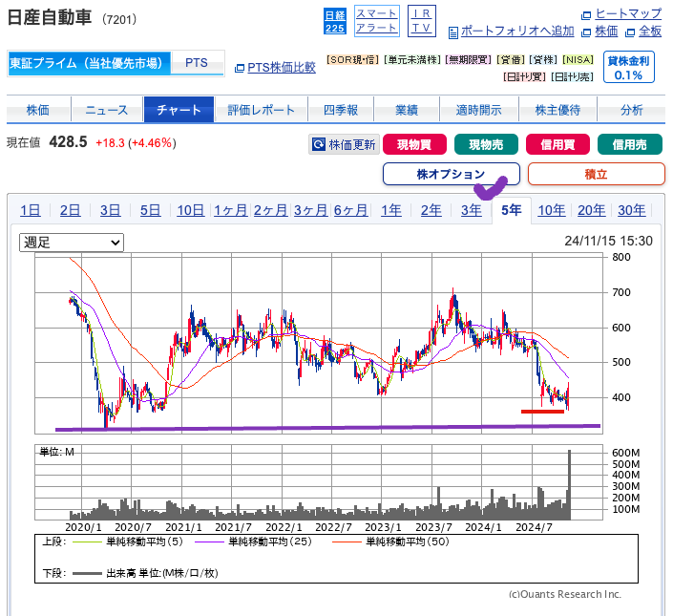Viewport: 673px width, 616px height.
Task: Select the 1ヶ月 chart period
Action: coord(230,210)
